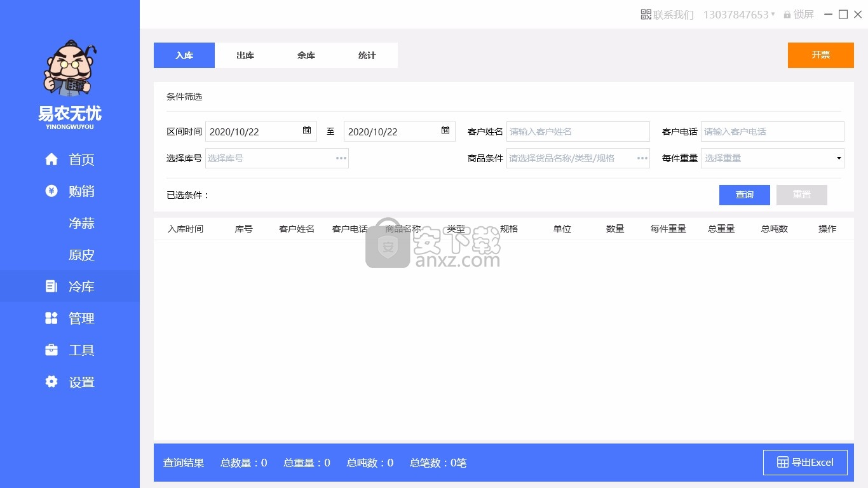Maximize the application window

[843, 15]
